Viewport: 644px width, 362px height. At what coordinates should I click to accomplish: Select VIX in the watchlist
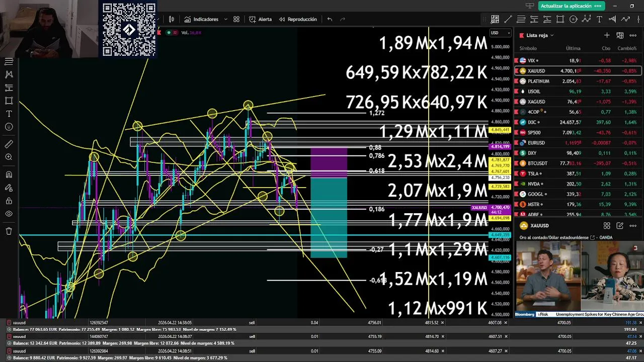coord(578,60)
